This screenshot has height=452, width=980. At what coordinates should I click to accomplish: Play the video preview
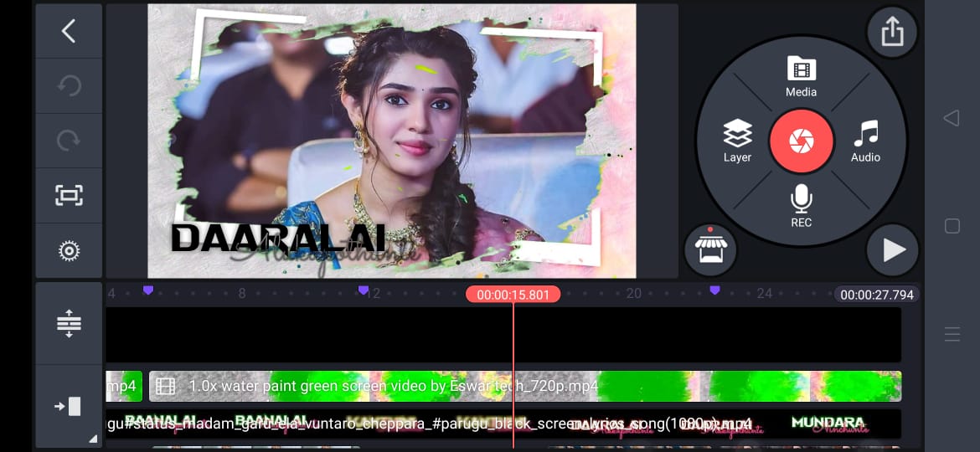coord(893,249)
